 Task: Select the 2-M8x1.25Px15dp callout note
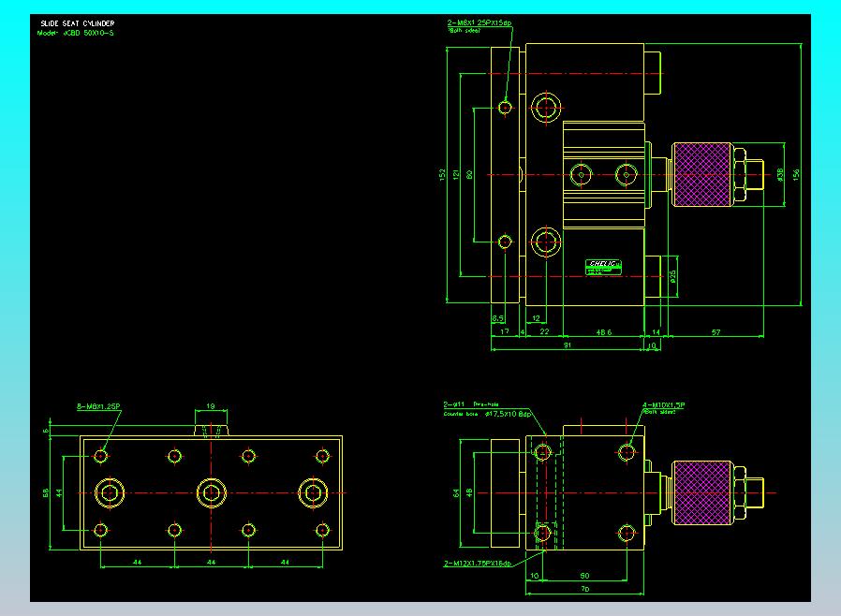tap(480, 23)
